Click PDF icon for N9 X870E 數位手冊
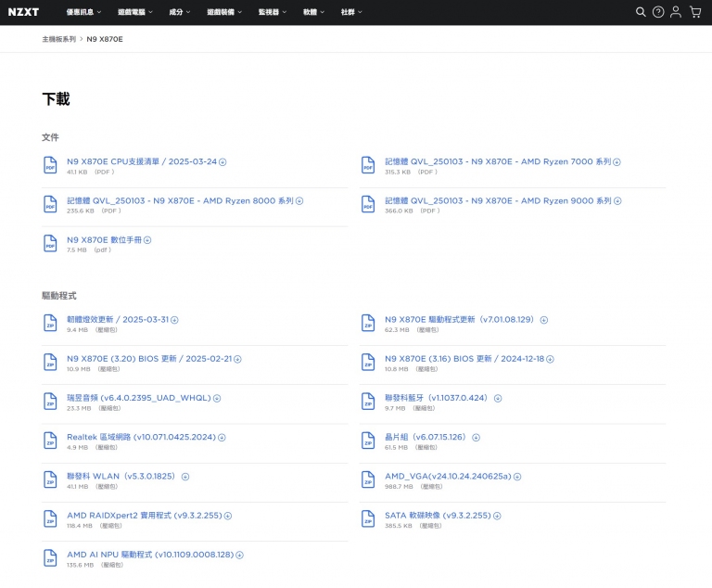The image size is (712, 588). point(50,243)
